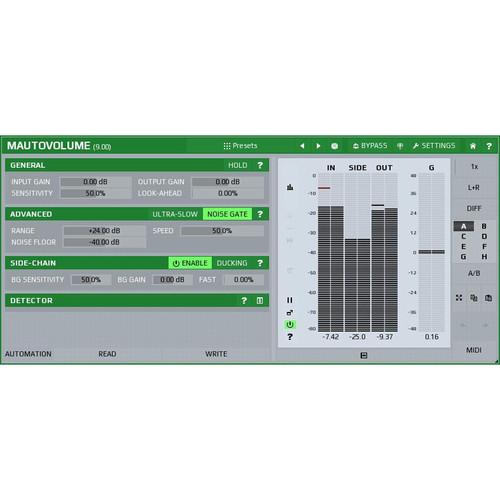Click the AUTOMATION label
Viewport: 500px width, 500px height.
[28, 354]
